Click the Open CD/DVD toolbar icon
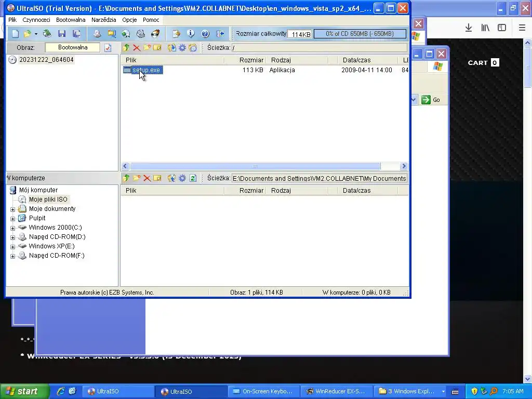 (47, 34)
